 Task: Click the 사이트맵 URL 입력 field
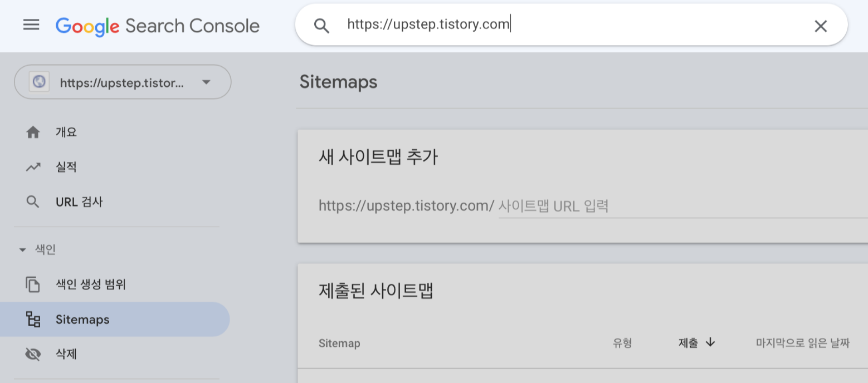pos(683,207)
